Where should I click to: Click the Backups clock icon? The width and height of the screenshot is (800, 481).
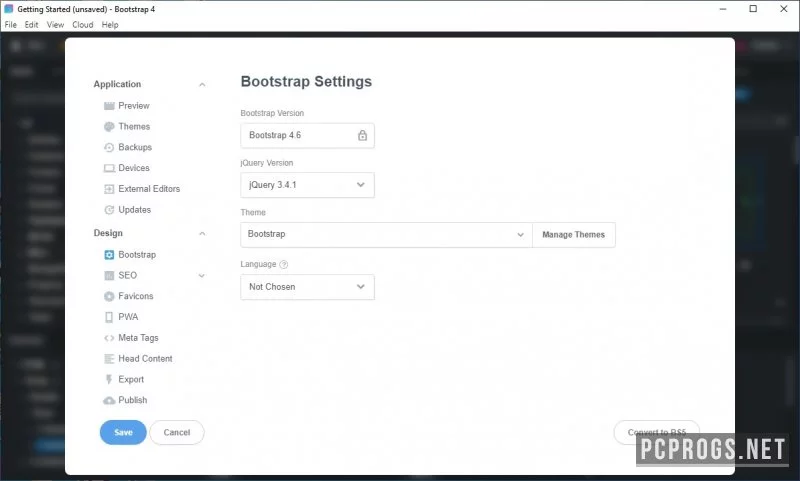(x=109, y=147)
